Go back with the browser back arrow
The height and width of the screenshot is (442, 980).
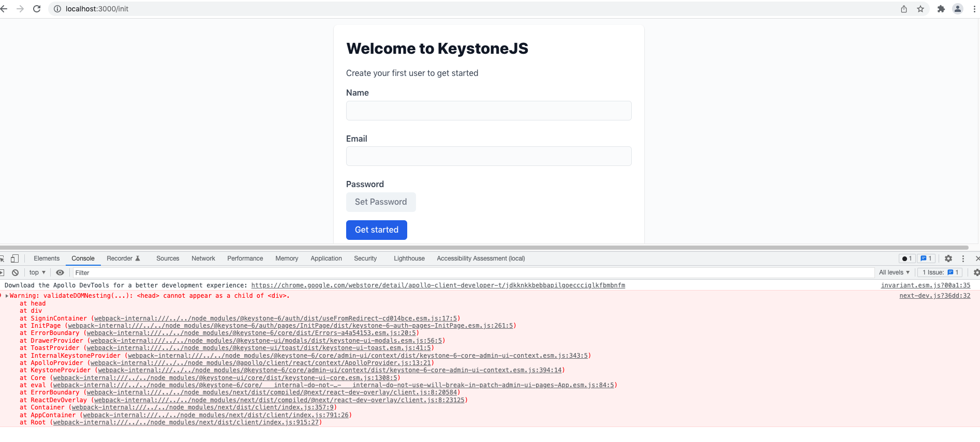point(4,9)
